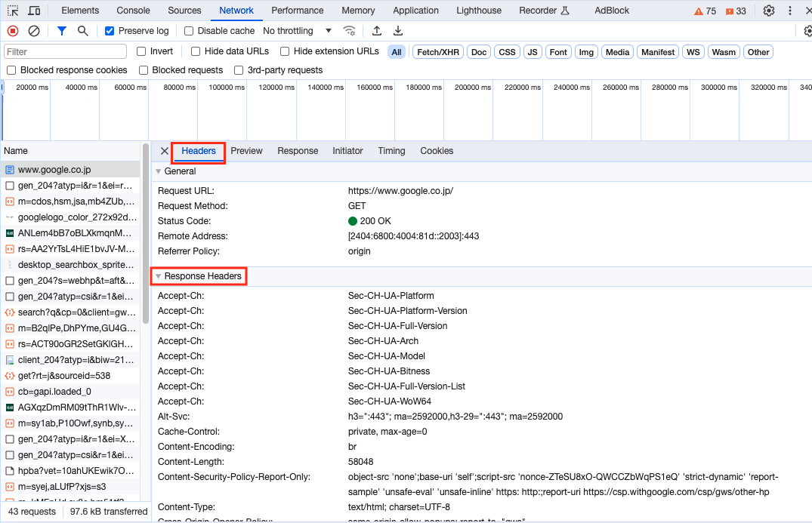The width and height of the screenshot is (812, 523).
Task: Open network search magnifier
Action: (x=83, y=31)
